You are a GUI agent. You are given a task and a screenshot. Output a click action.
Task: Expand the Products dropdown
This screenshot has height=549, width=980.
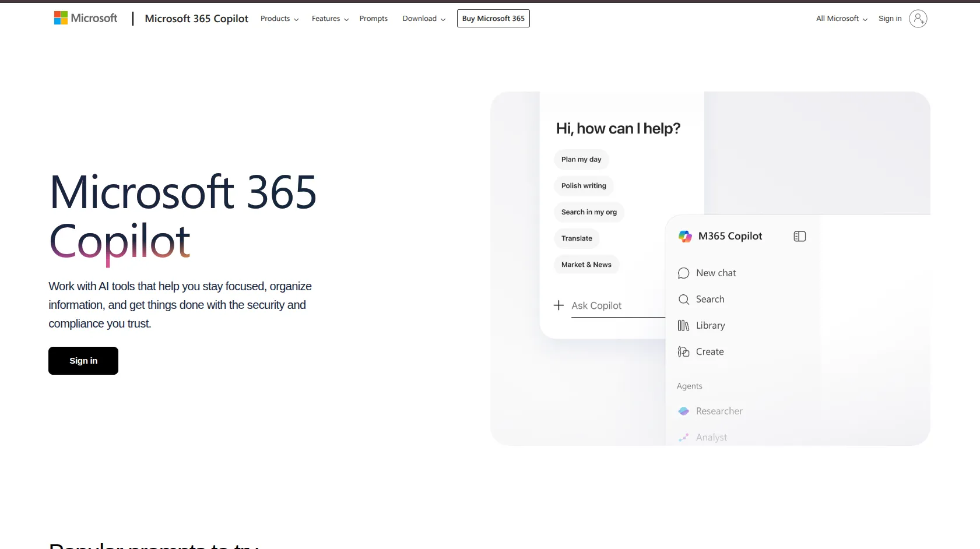[280, 19]
